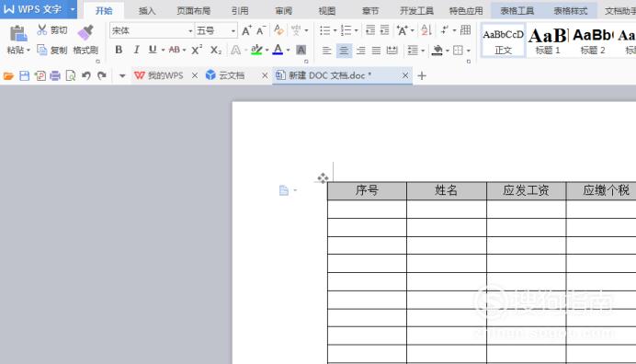Click the text effects outlined A
The width and height of the screenshot is (636, 364).
(x=235, y=50)
